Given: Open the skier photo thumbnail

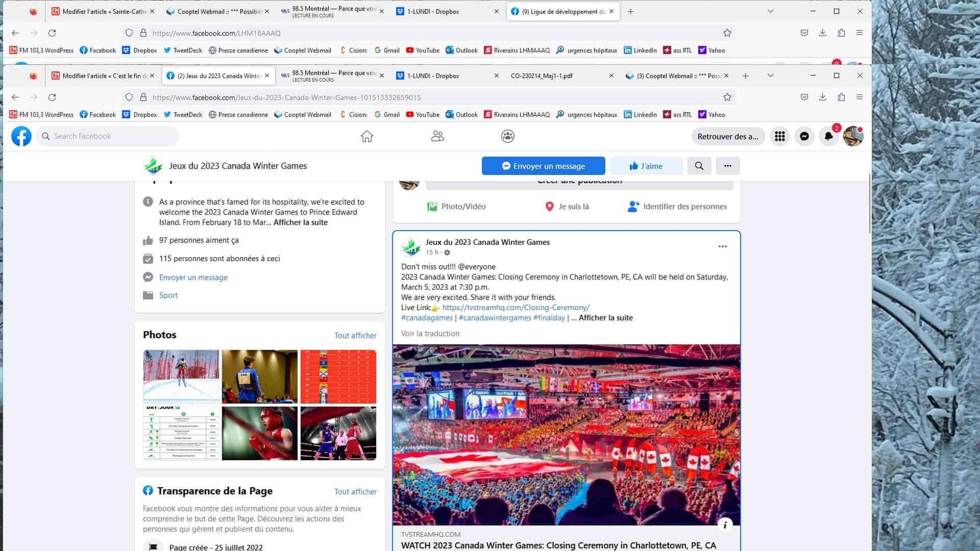Looking at the screenshot, I should [181, 376].
